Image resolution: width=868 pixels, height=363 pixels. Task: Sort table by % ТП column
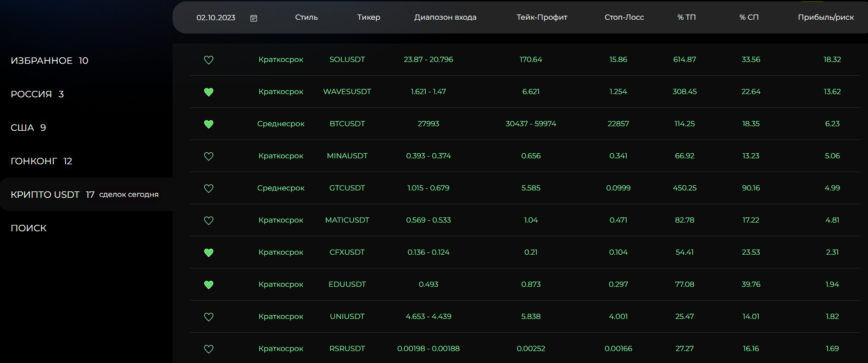pyautogui.click(x=686, y=17)
